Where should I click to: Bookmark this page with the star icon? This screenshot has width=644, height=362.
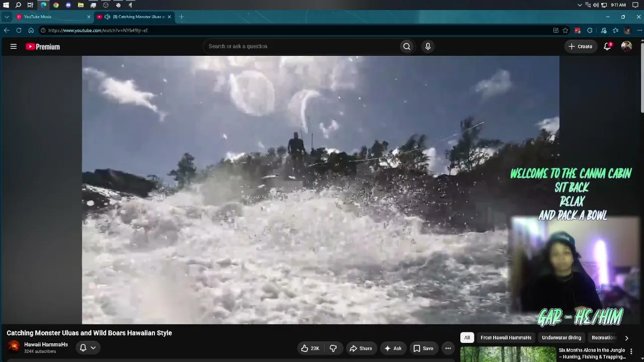tap(566, 30)
